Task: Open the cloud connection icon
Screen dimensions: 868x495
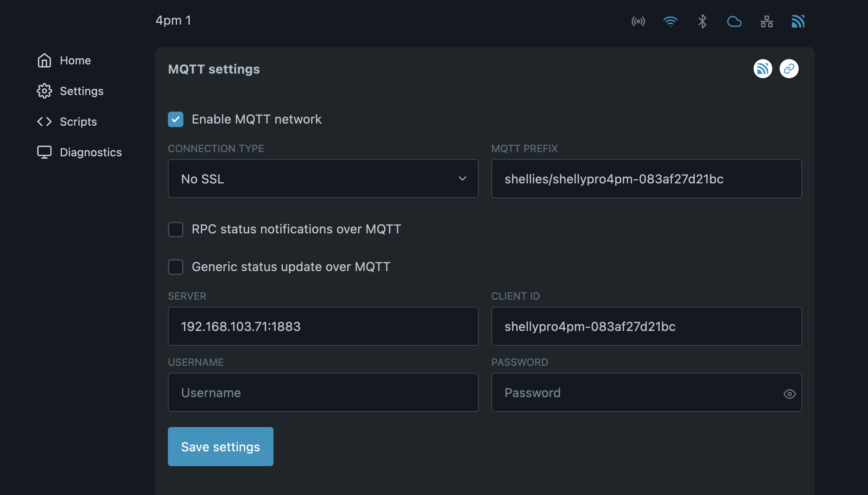Action: [x=734, y=22]
